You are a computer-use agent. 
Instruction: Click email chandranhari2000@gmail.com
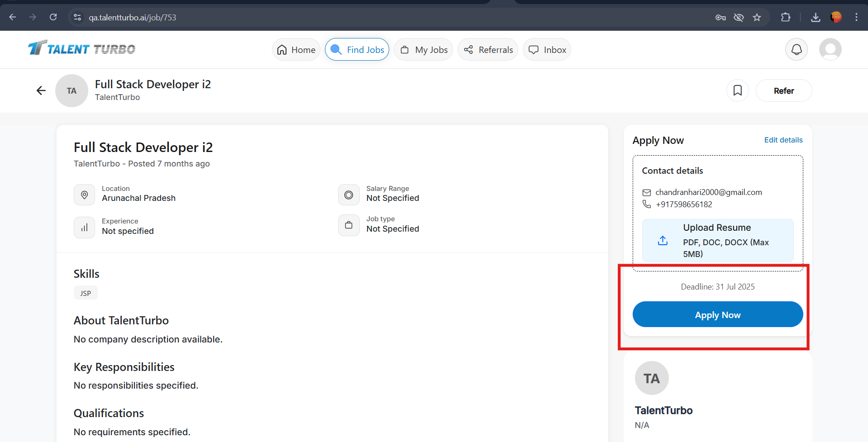point(709,192)
